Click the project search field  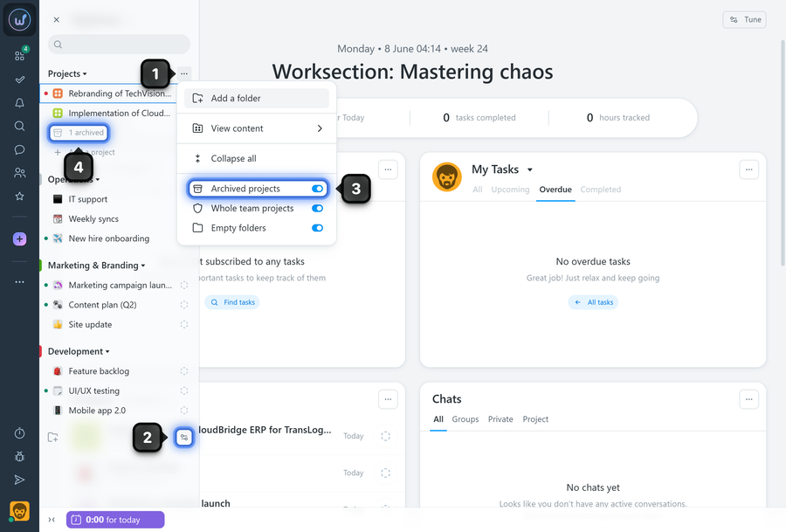(119, 45)
